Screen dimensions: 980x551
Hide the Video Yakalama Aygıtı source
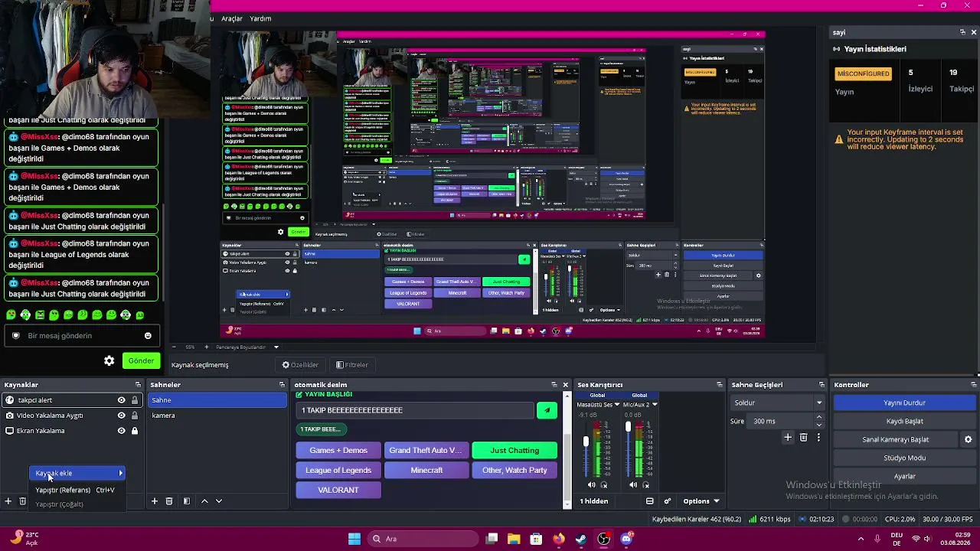tap(121, 416)
